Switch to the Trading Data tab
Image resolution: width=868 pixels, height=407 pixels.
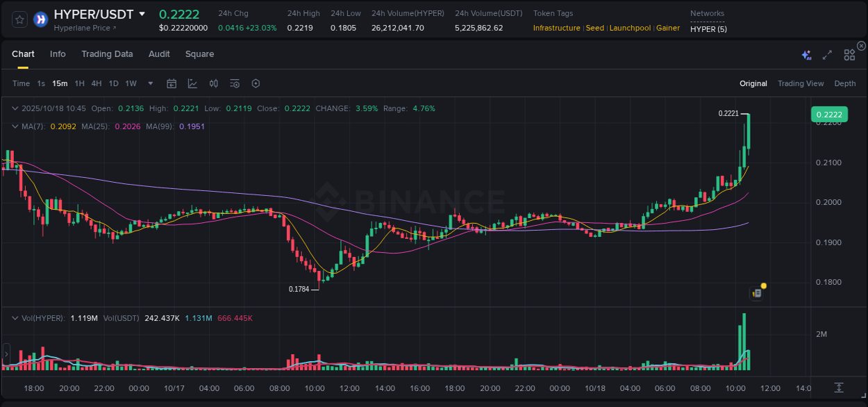click(x=107, y=54)
